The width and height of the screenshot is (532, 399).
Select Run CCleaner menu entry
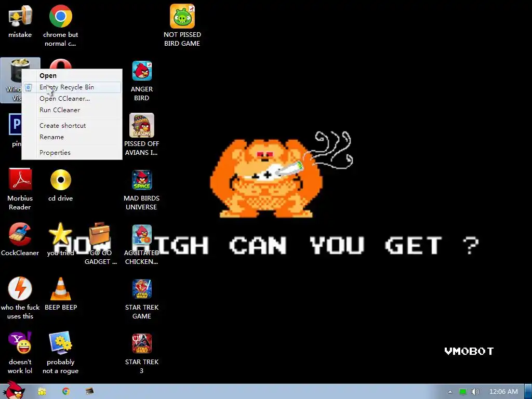[72, 110]
